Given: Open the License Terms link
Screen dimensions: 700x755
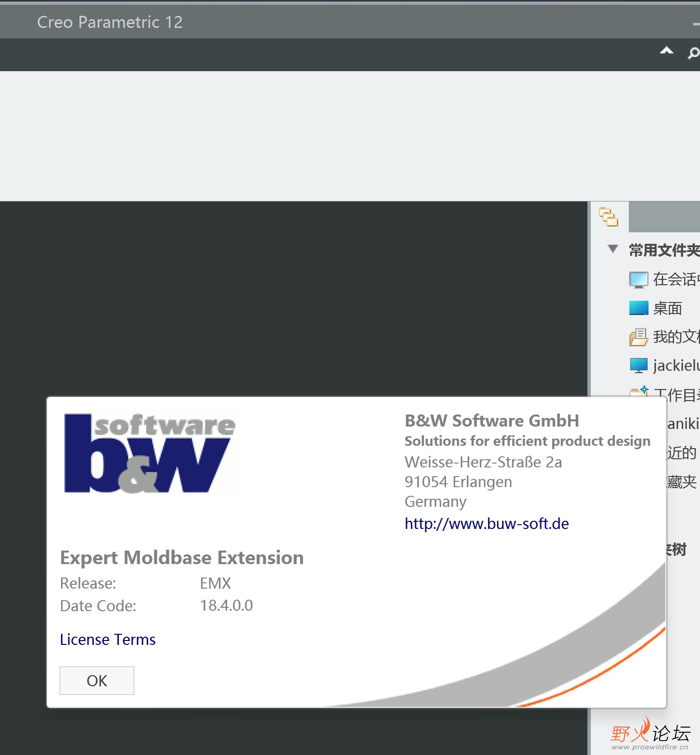Looking at the screenshot, I should [108, 640].
